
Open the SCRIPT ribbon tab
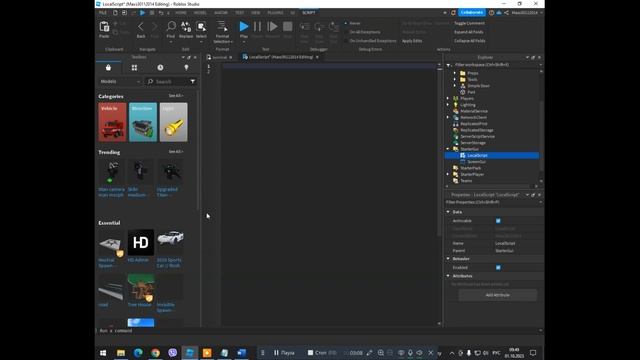[309, 13]
